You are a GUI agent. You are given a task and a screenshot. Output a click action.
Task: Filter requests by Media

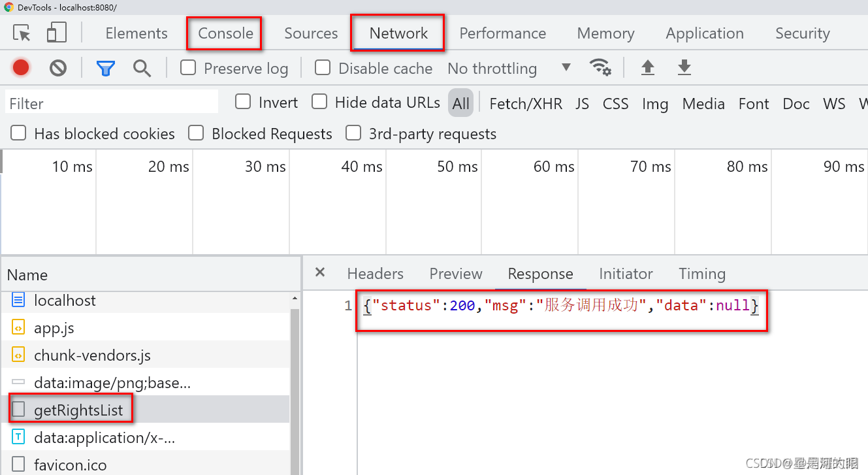point(703,103)
